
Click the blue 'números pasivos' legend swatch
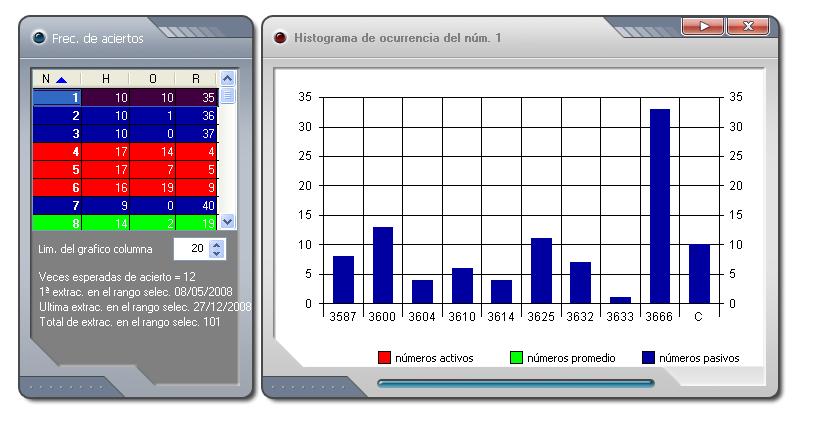(648, 358)
